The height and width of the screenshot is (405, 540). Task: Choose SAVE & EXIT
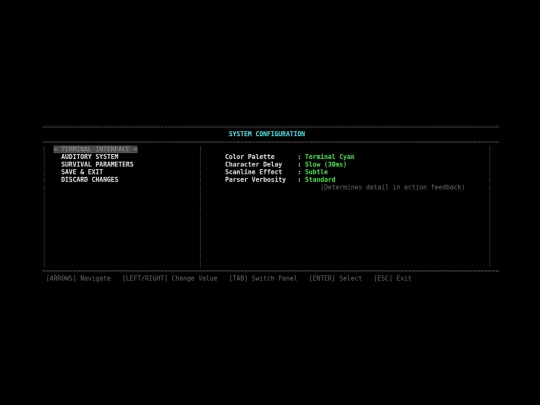(82, 172)
